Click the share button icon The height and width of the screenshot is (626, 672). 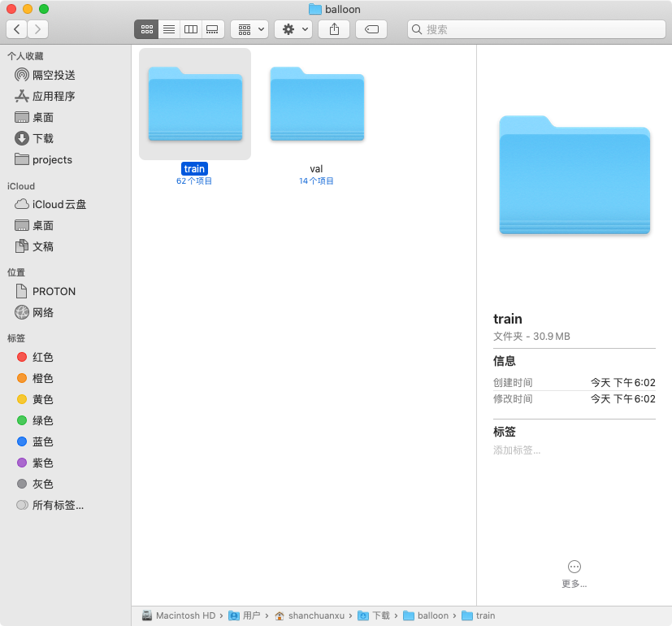334,29
